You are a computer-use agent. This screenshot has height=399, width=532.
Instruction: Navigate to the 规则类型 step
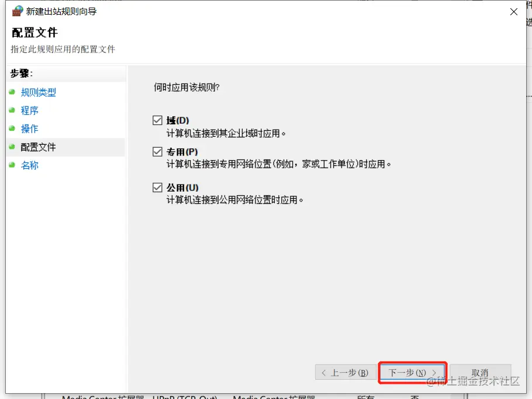pyautogui.click(x=39, y=92)
